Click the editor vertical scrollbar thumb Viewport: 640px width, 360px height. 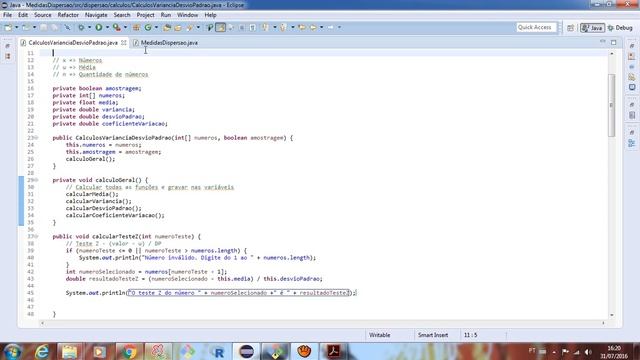coord(611,105)
